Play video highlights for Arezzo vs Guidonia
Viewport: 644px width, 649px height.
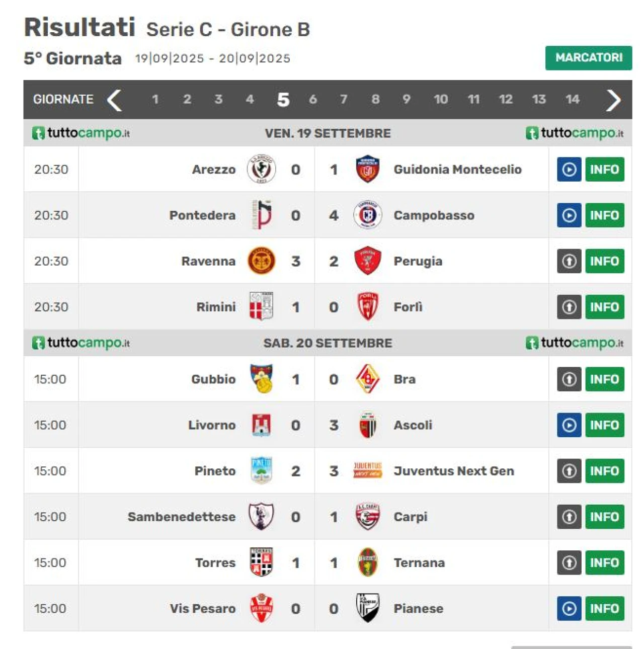pyautogui.click(x=569, y=170)
